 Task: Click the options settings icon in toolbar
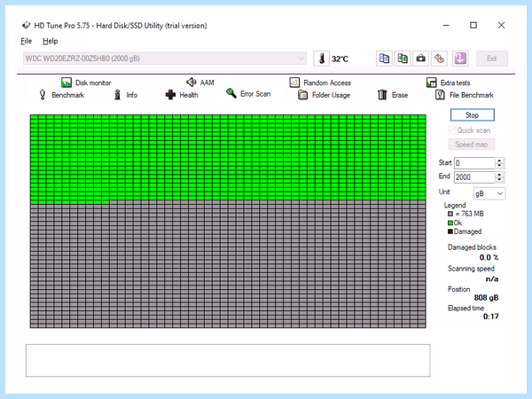[x=439, y=59]
